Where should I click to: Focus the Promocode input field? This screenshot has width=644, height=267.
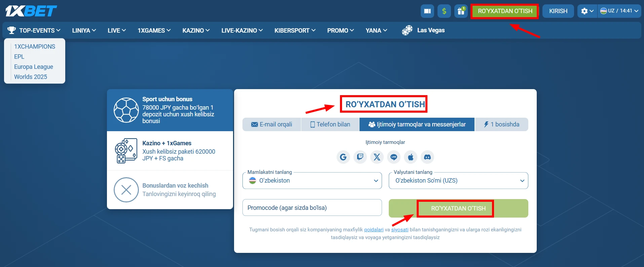click(312, 207)
